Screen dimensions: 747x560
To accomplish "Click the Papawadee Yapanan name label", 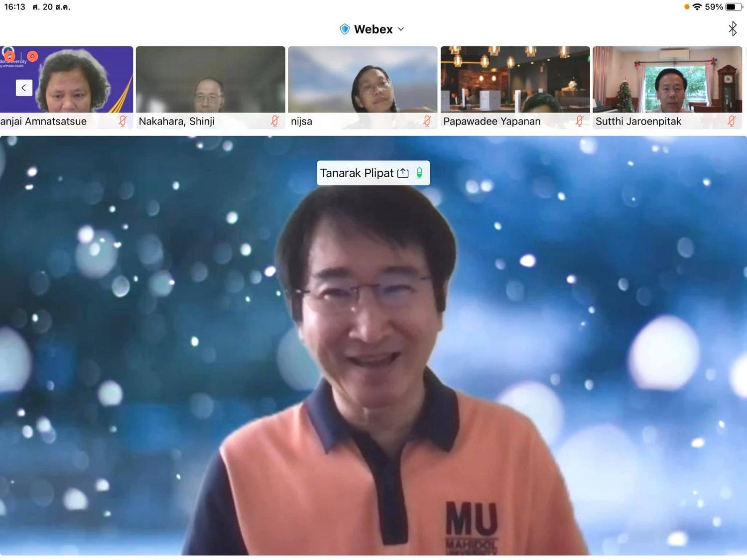I will [x=492, y=121].
